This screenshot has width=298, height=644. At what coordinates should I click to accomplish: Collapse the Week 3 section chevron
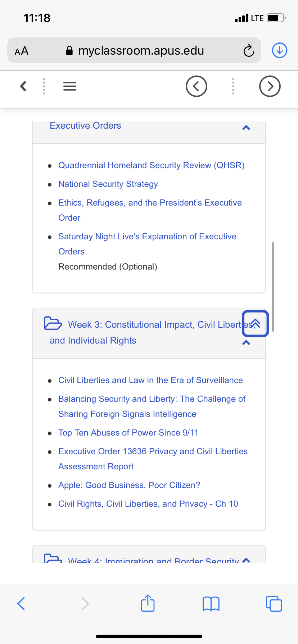(246, 342)
